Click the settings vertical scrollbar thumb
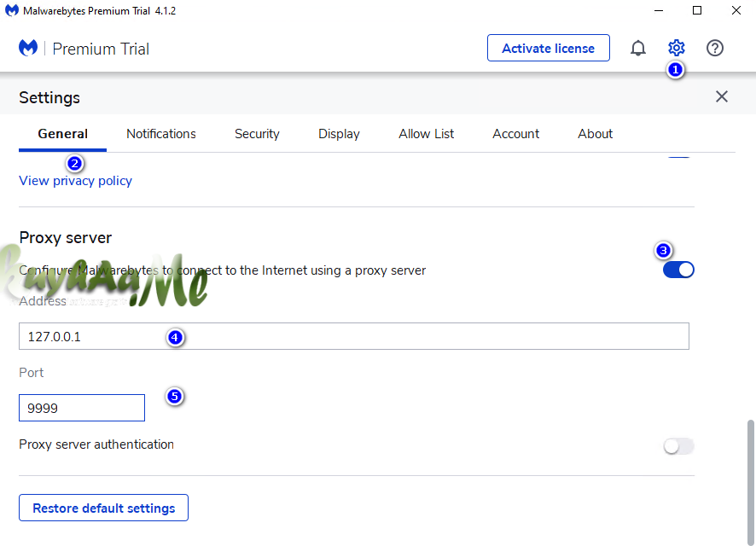This screenshot has width=756, height=546. [x=751, y=481]
